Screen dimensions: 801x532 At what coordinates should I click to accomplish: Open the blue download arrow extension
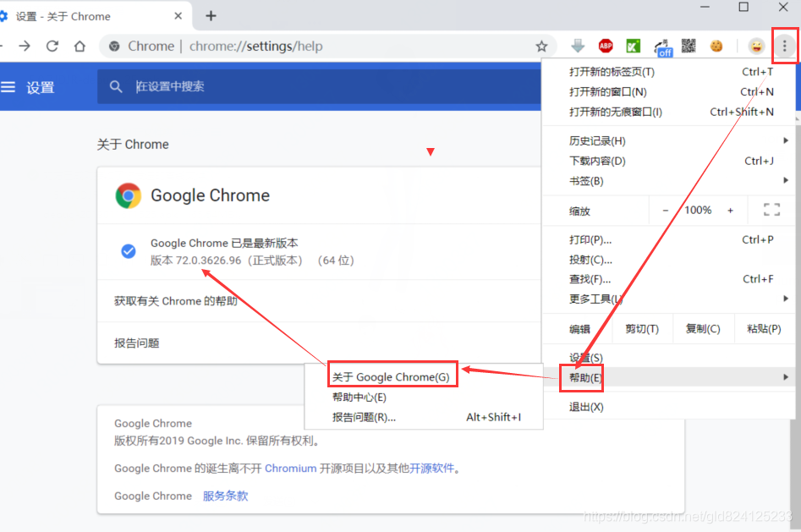point(578,46)
